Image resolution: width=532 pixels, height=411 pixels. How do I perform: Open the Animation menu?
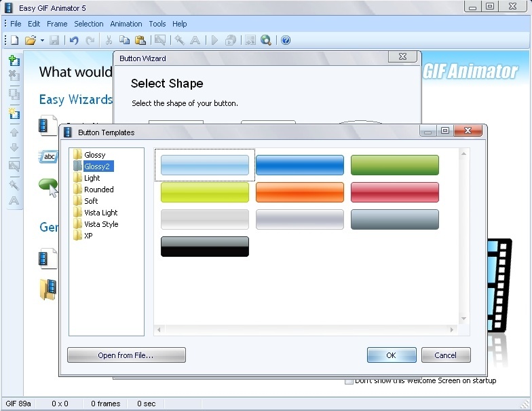pos(126,24)
